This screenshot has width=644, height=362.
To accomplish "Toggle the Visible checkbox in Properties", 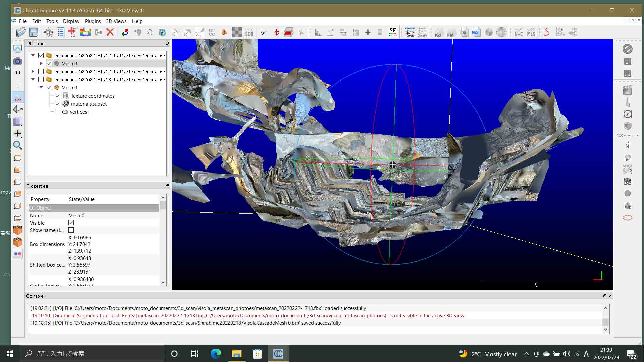I will pos(71,223).
